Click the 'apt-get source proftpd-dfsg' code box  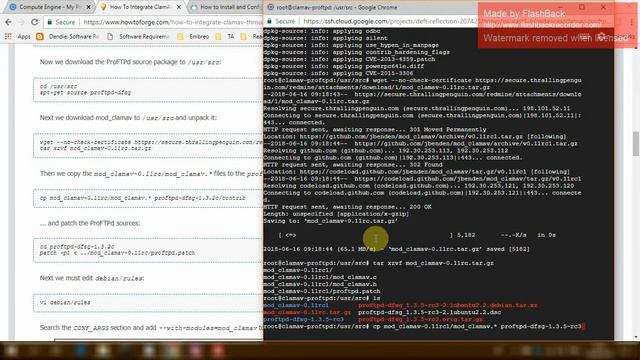click(x=148, y=89)
